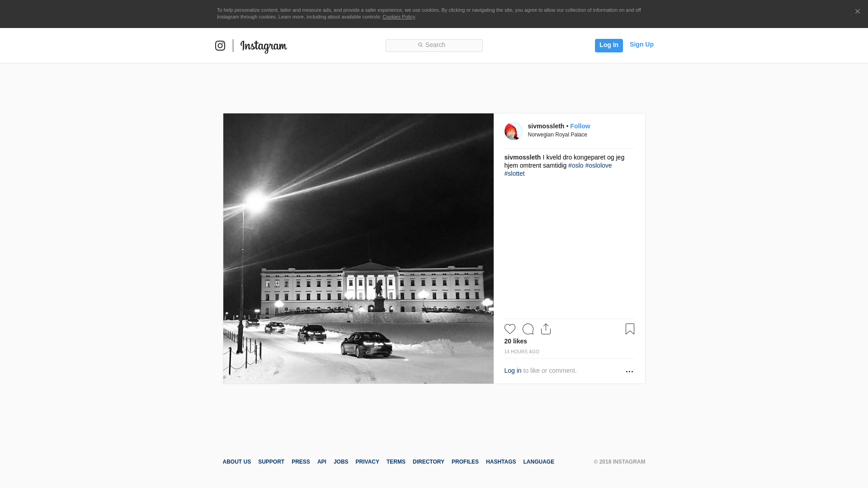Click the Search input field
The image size is (868, 488).
434,45
